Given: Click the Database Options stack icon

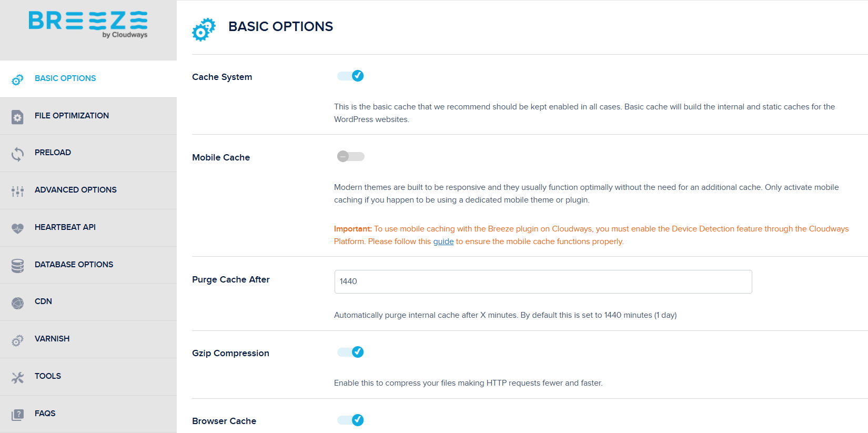Looking at the screenshot, I should 17,266.
